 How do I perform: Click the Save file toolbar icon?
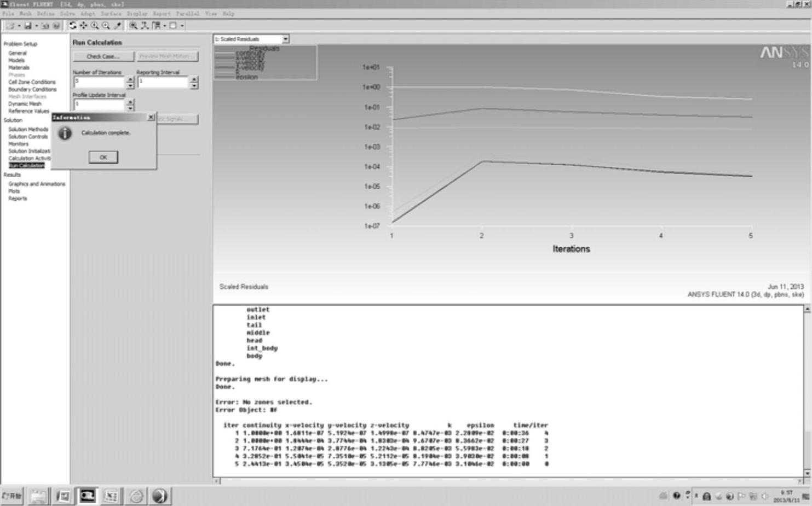click(28, 26)
